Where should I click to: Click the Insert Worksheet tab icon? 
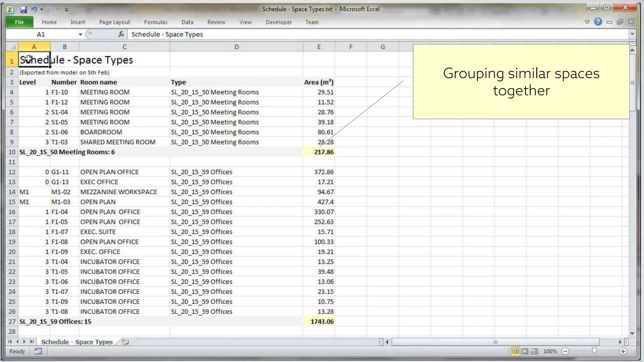125,342
